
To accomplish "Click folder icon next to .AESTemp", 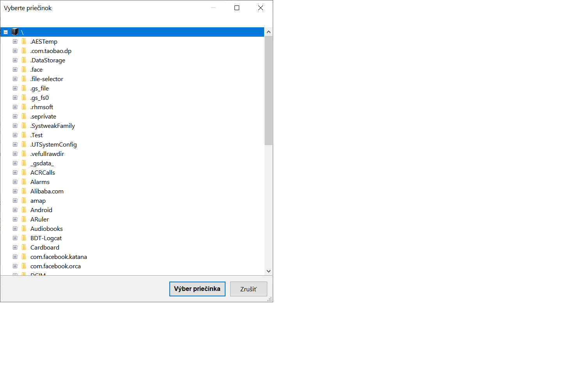I will click(x=24, y=41).
